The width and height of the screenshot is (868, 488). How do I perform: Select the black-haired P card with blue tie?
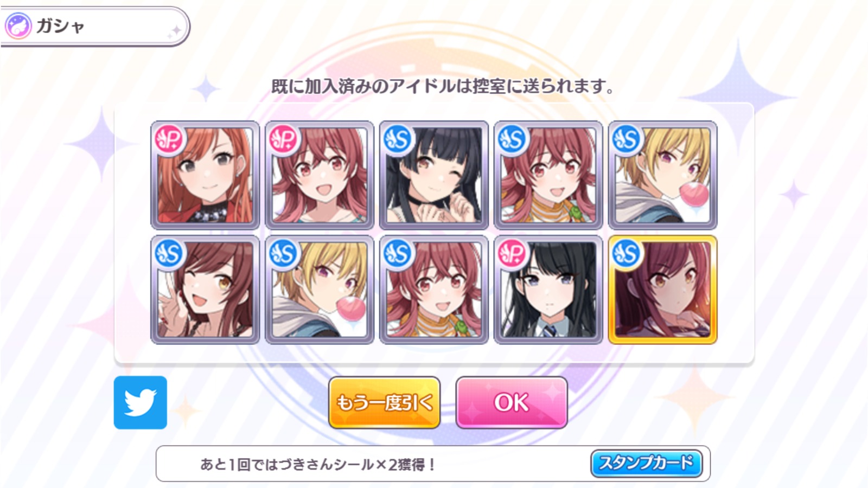pos(548,290)
